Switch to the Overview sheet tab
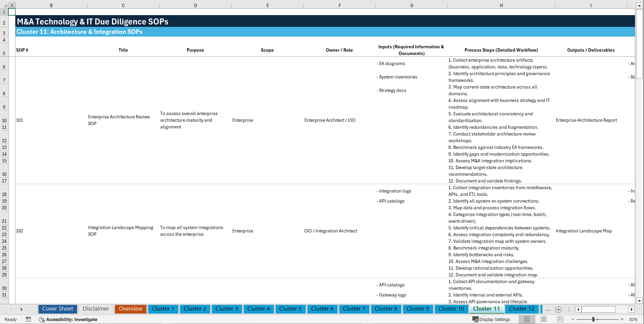 [x=130, y=309]
